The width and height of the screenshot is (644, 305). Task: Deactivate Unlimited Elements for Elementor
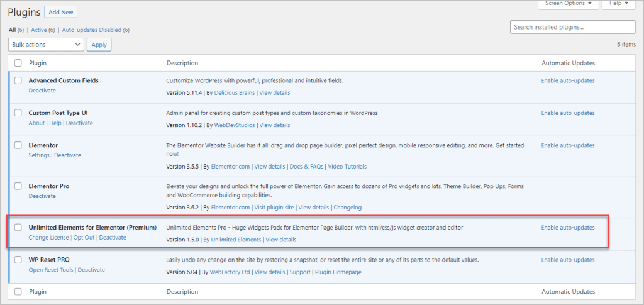click(x=113, y=237)
